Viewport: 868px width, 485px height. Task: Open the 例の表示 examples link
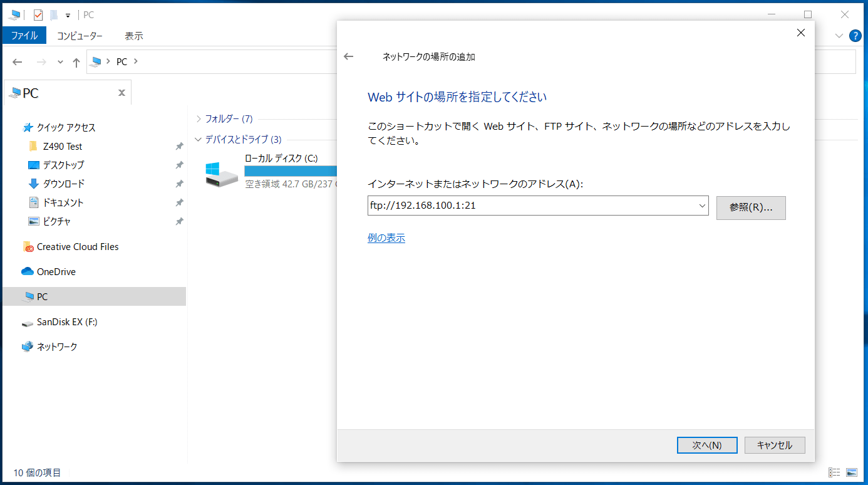pos(386,238)
